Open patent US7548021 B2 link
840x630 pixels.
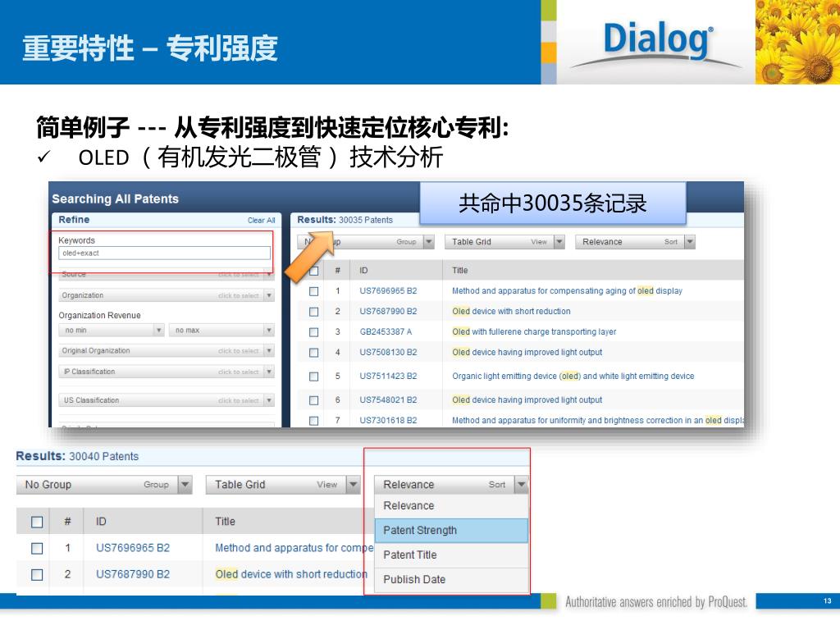coord(388,399)
